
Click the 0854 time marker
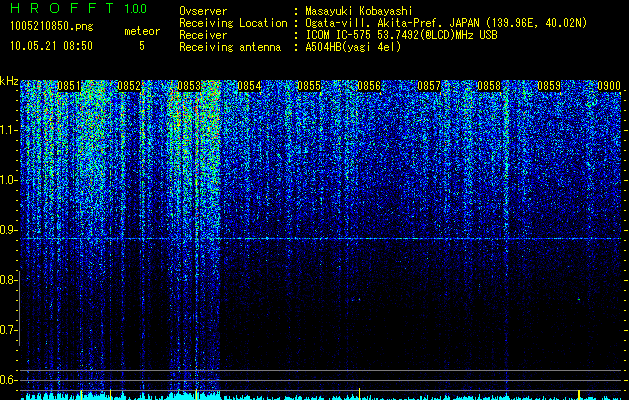point(249,86)
